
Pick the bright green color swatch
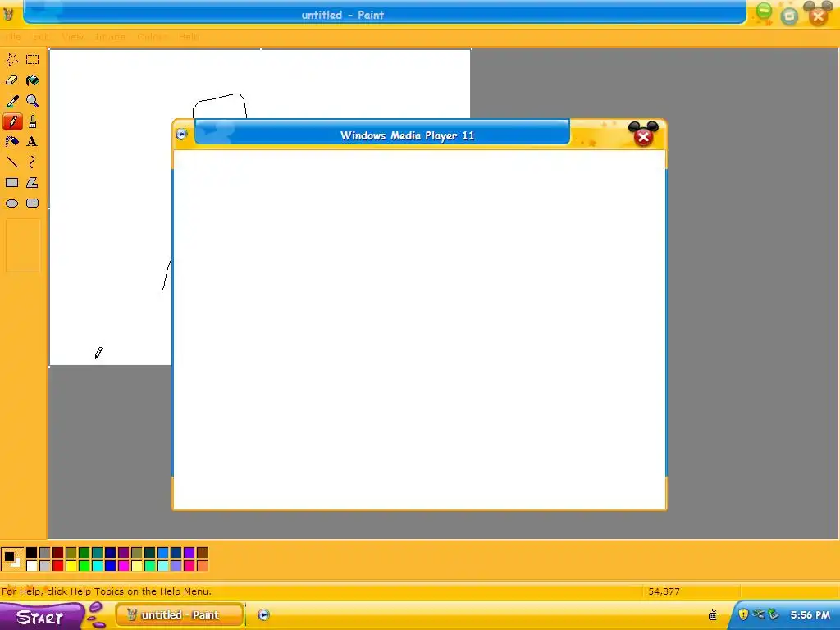84,566
